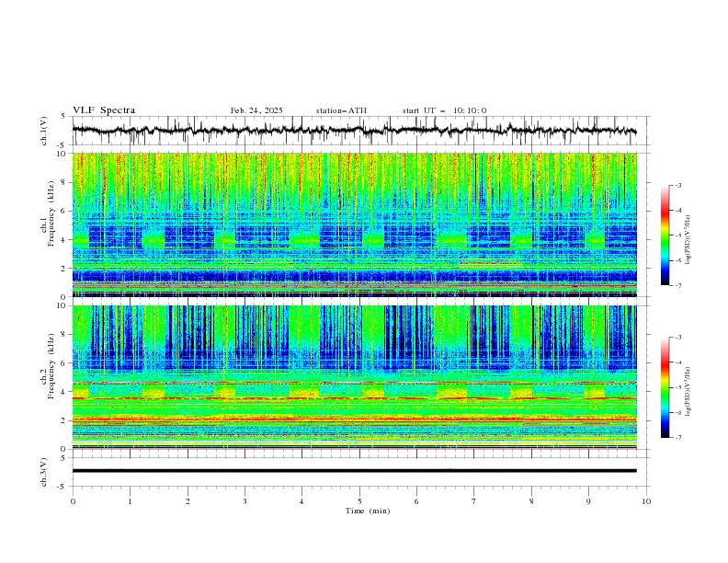Click the date text 'Feb. 24, 2025'
728x563 pixels.
tap(256, 110)
